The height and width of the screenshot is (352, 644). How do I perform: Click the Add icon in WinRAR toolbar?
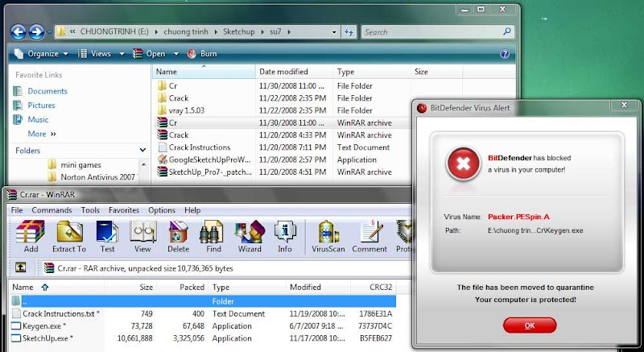click(31, 236)
